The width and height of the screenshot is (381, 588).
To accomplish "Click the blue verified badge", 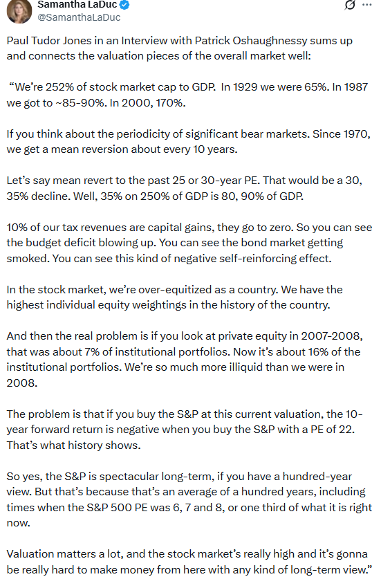I will 125,5.
